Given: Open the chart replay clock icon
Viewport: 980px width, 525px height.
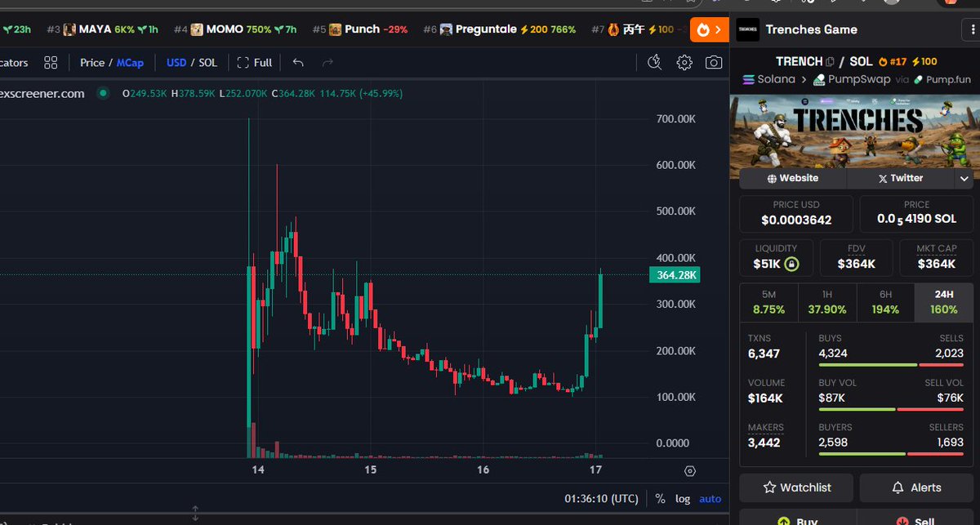Looking at the screenshot, I should (654, 62).
